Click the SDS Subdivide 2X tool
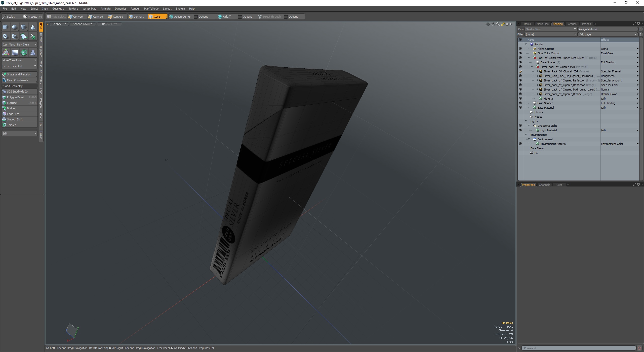The image size is (644, 352). [19, 92]
